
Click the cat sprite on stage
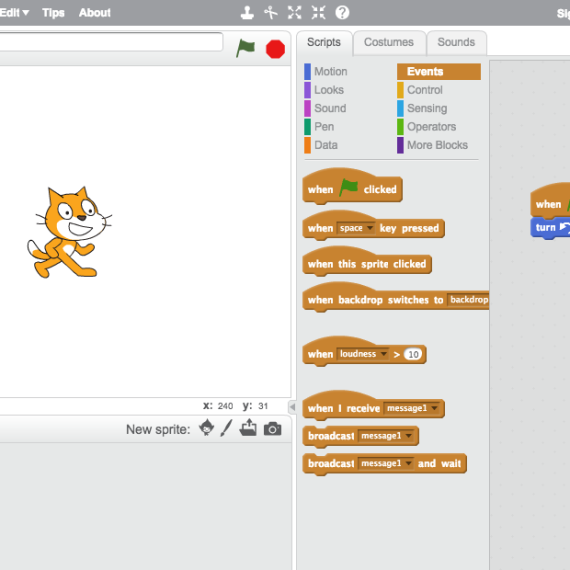tap(69, 233)
